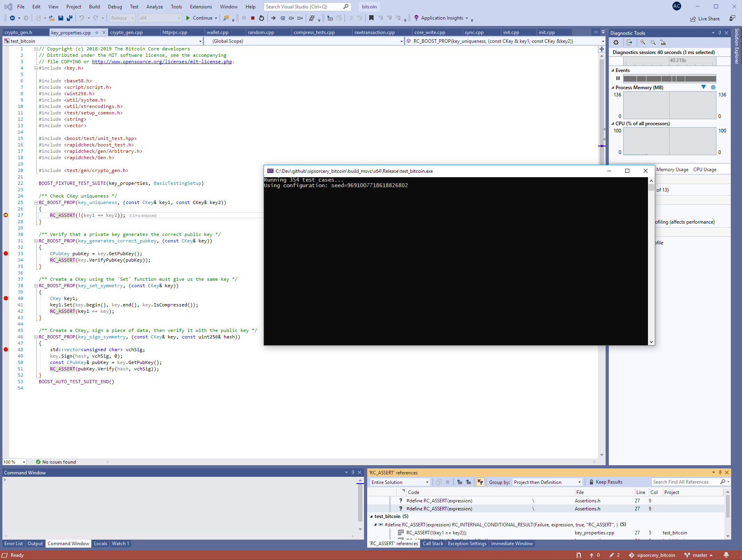Navigate backward with the blue back arrow

pos(12,18)
